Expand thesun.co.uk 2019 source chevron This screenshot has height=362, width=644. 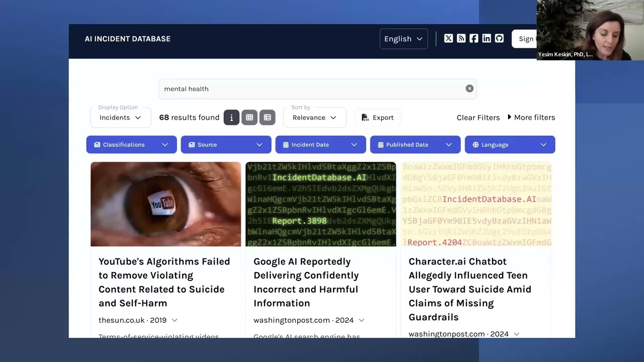(175, 320)
